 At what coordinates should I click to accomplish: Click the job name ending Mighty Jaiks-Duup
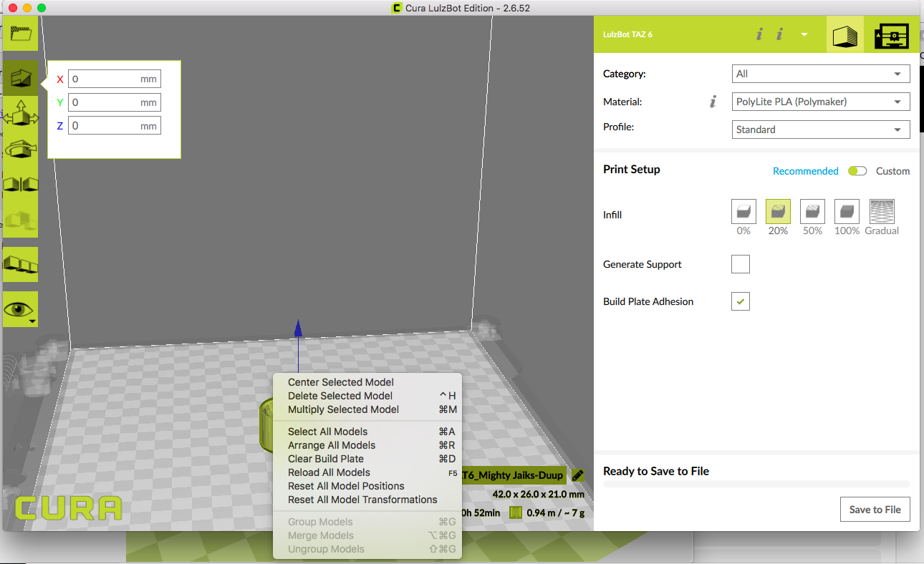(514, 475)
